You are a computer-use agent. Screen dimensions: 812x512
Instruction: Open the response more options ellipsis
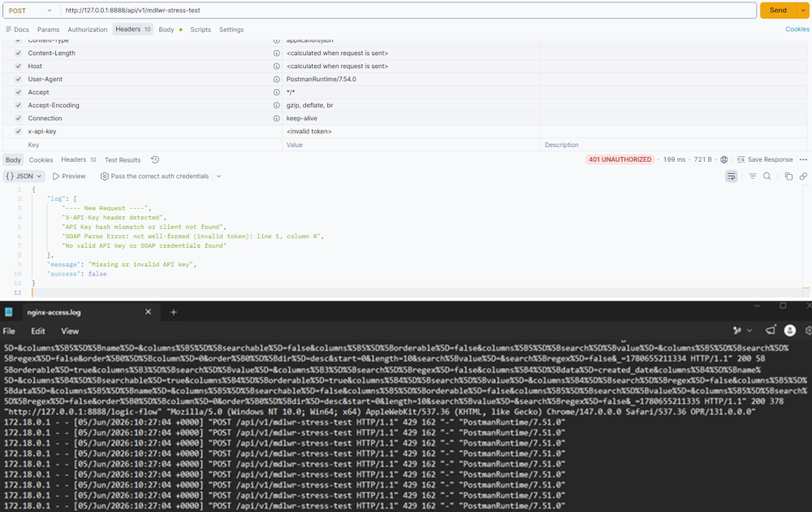point(803,159)
